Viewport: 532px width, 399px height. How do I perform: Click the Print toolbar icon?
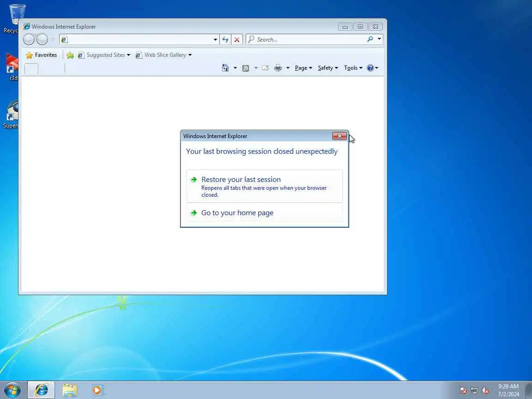pyautogui.click(x=278, y=68)
